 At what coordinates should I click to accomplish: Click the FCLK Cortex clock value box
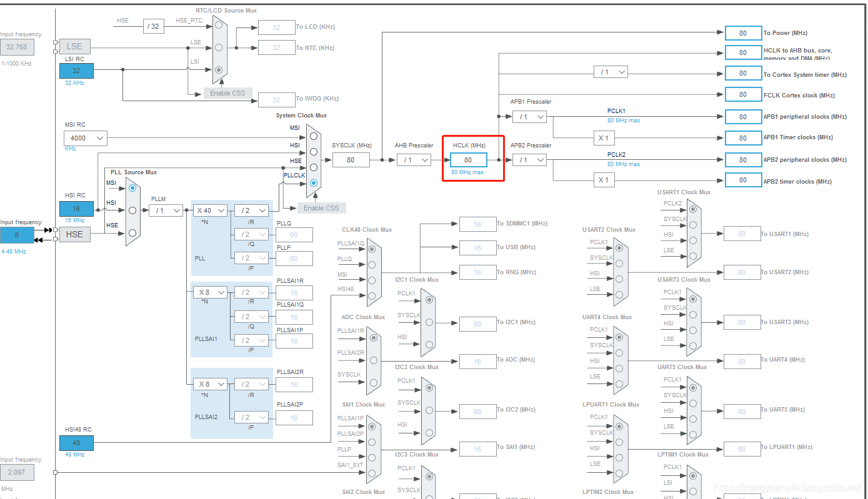[743, 94]
